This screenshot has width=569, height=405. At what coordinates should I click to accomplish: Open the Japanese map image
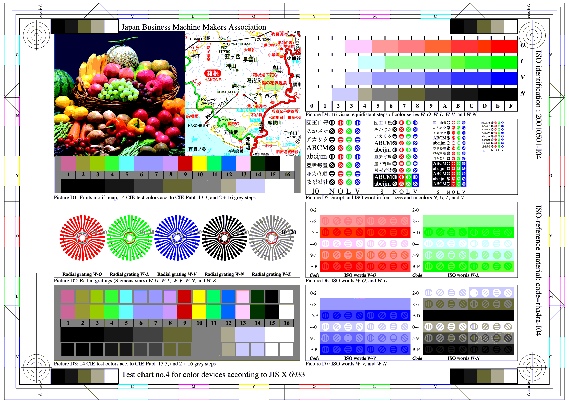[243, 94]
